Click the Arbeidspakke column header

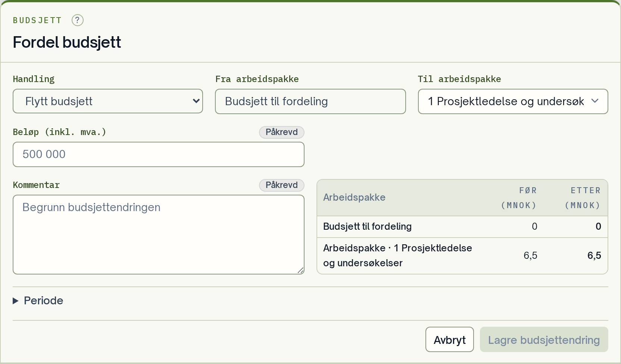(354, 197)
